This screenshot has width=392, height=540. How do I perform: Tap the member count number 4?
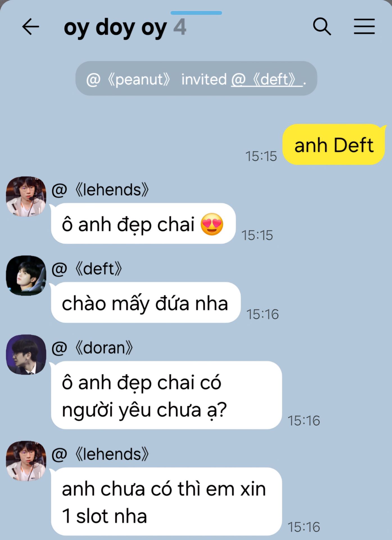[x=180, y=27]
